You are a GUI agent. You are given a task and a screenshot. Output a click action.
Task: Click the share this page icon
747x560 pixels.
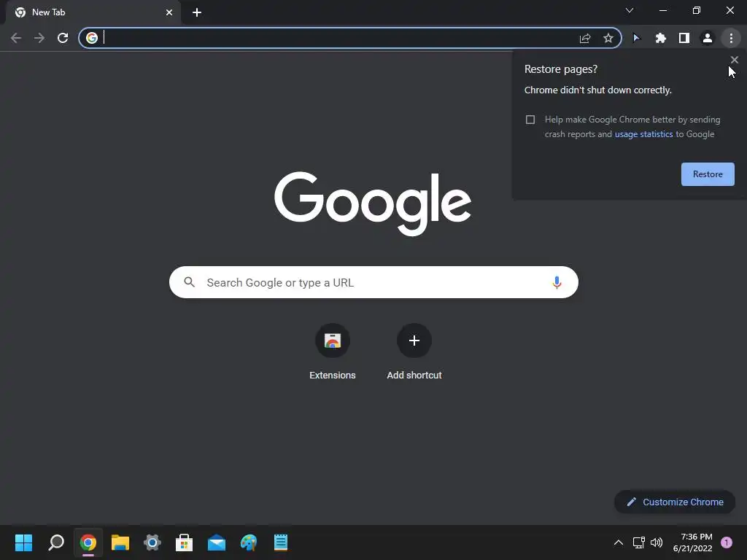click(x=585, y=38)
